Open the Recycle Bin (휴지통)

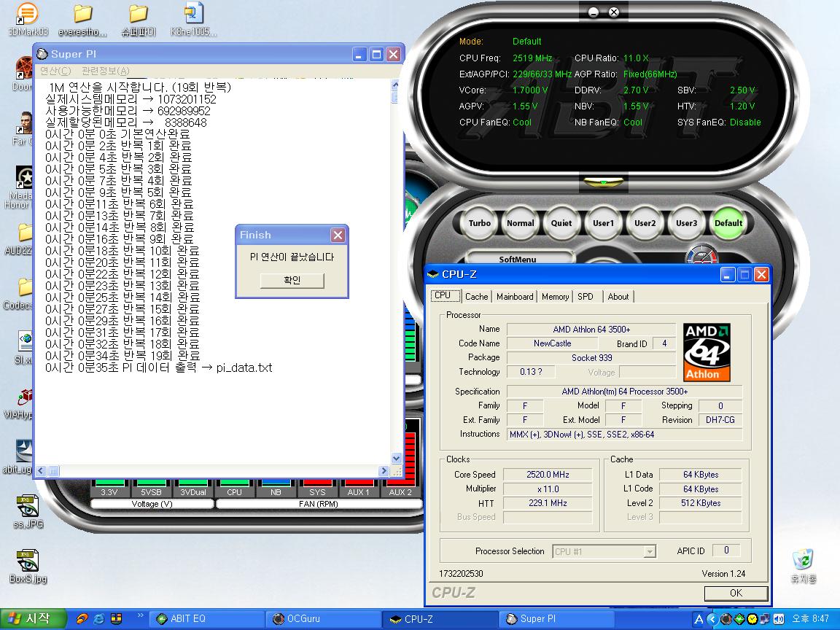point(804,567)
